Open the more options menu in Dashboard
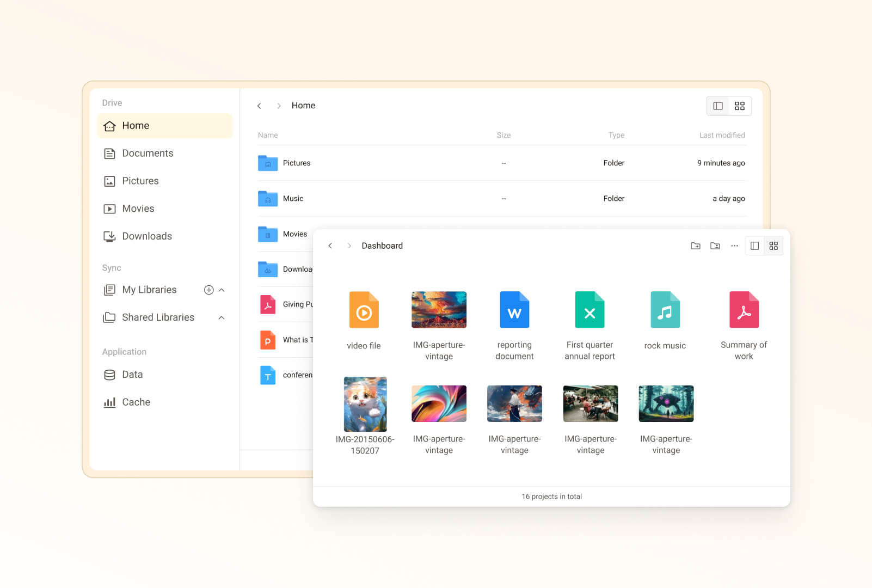 734,246
